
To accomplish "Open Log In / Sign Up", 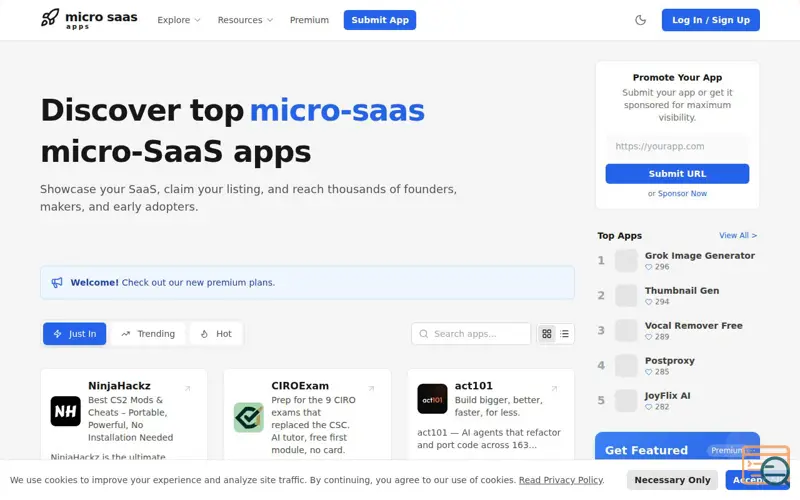I will click(711, 20).
